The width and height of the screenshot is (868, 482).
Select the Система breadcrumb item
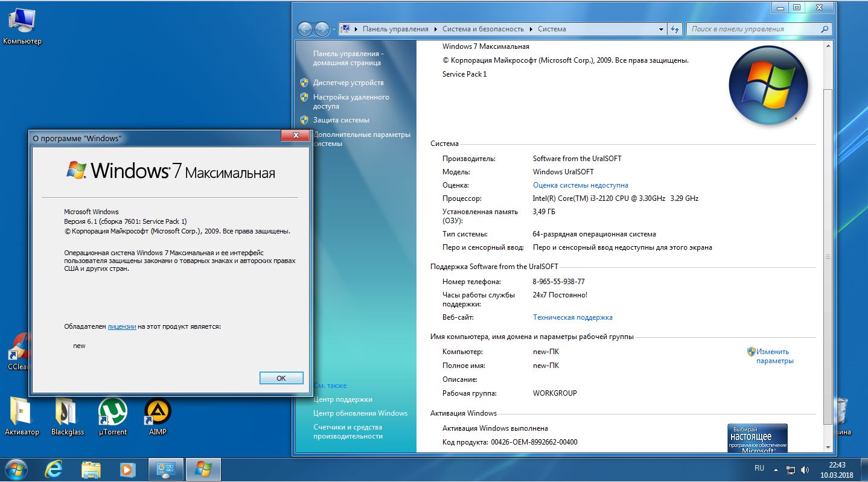(x=552, y=29)
